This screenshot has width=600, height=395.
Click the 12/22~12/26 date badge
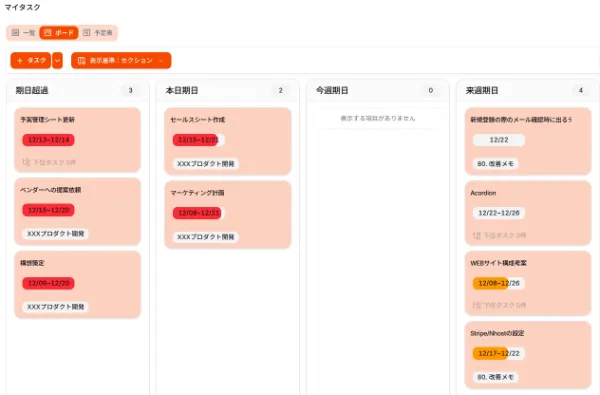[x=499, y=213]
